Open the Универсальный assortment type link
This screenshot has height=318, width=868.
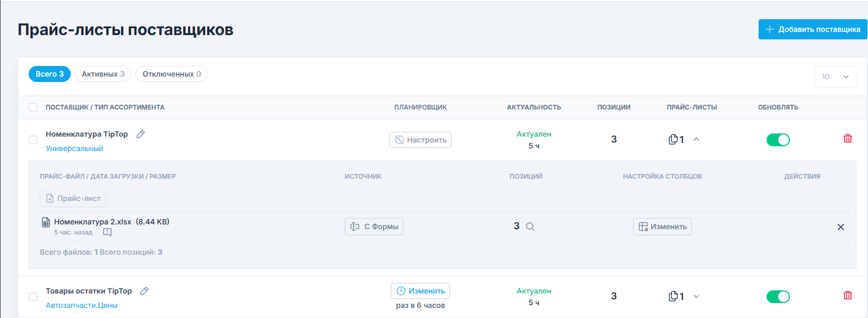point(74,149)
